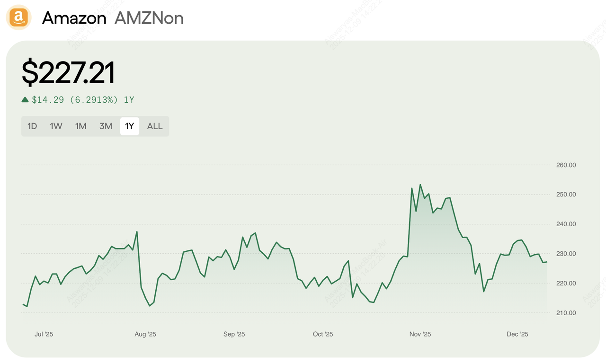
Task: Click the Amazon logo icon
Action: (x=18, y=18)
